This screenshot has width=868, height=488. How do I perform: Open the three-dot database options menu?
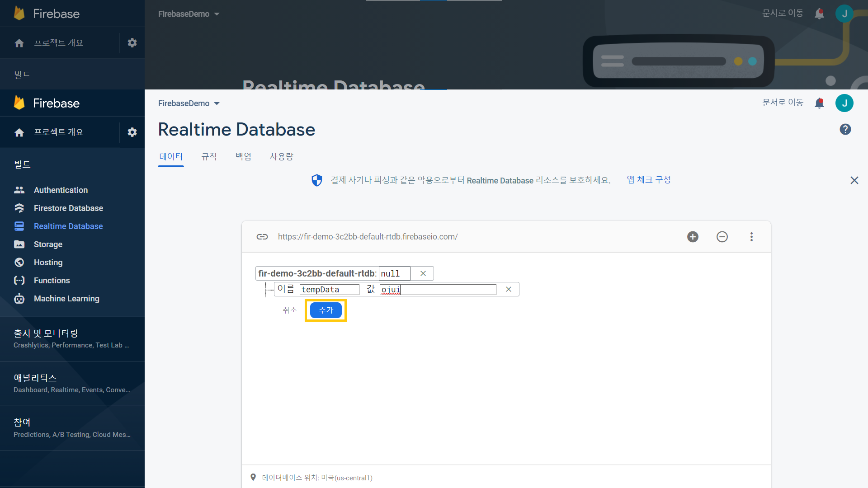point(751,237)
